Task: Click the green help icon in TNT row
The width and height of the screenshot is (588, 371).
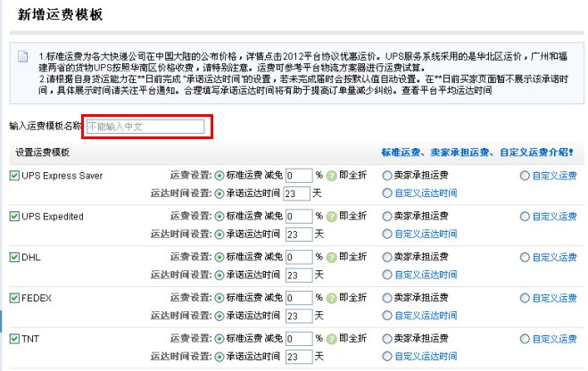Action: (332, 339)
